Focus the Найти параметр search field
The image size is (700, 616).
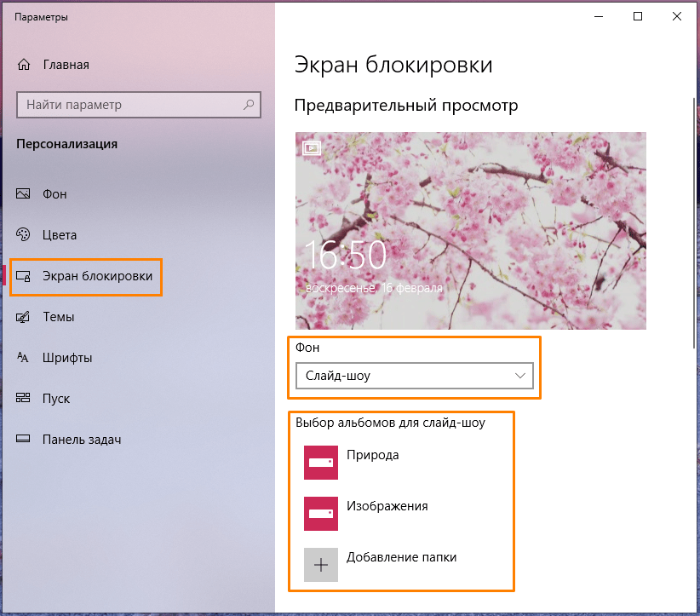tap(139, 105)
